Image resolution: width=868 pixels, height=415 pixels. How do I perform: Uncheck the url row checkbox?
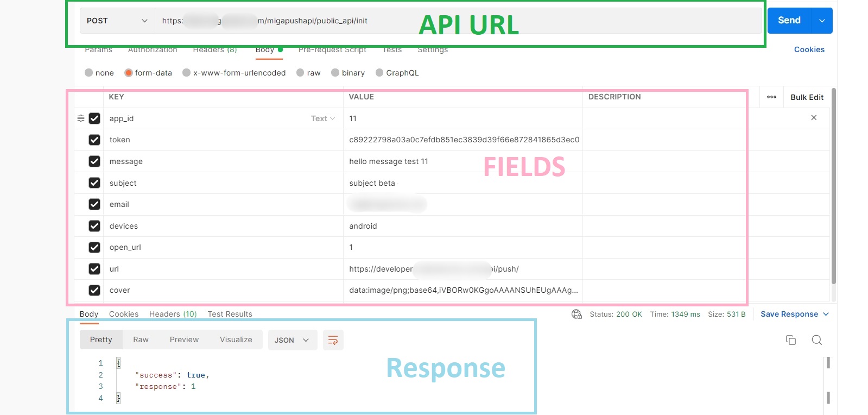pos(94,269)
